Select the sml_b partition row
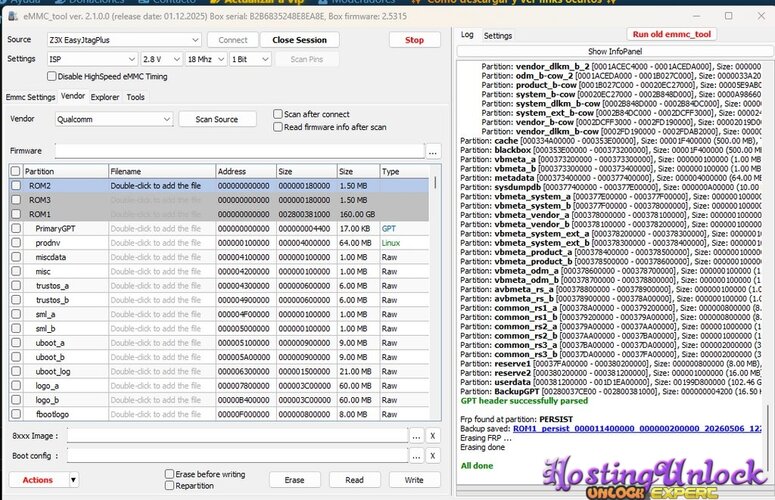Image resolution: width=775 pixels, height=500 pixels. pos(219,329)
